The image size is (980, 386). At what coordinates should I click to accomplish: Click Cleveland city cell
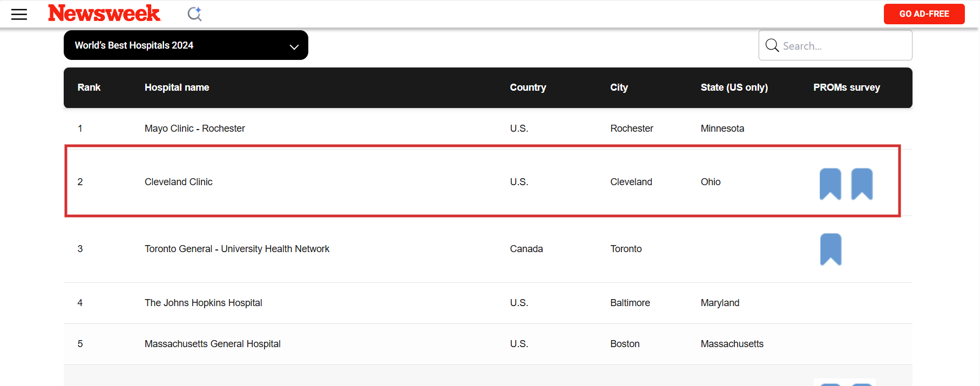pos(631,182)
